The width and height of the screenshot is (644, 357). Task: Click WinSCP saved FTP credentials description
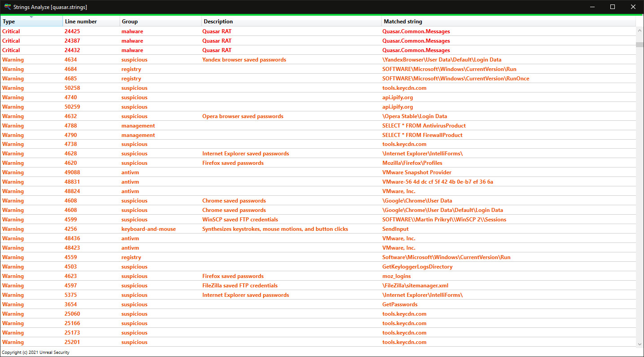pyautogui.click(x=240, y=220)
